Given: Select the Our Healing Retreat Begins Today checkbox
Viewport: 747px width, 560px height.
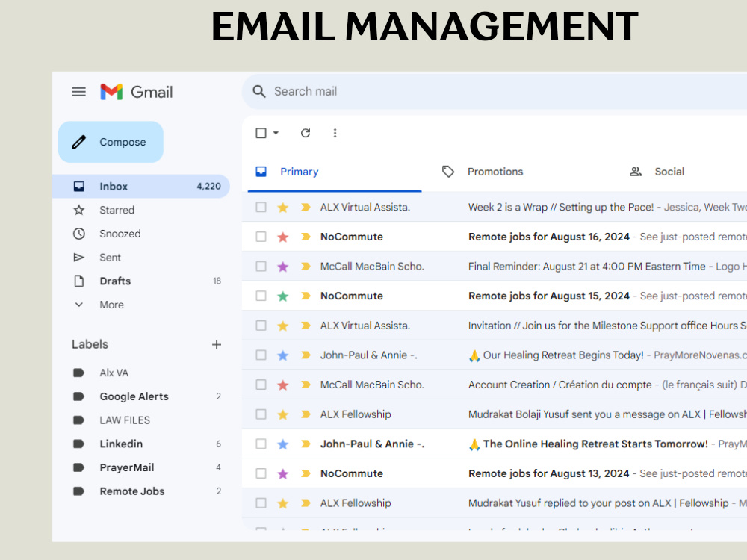Looking at the screenshot, I should pyautogui.click(x=261, y=355).
